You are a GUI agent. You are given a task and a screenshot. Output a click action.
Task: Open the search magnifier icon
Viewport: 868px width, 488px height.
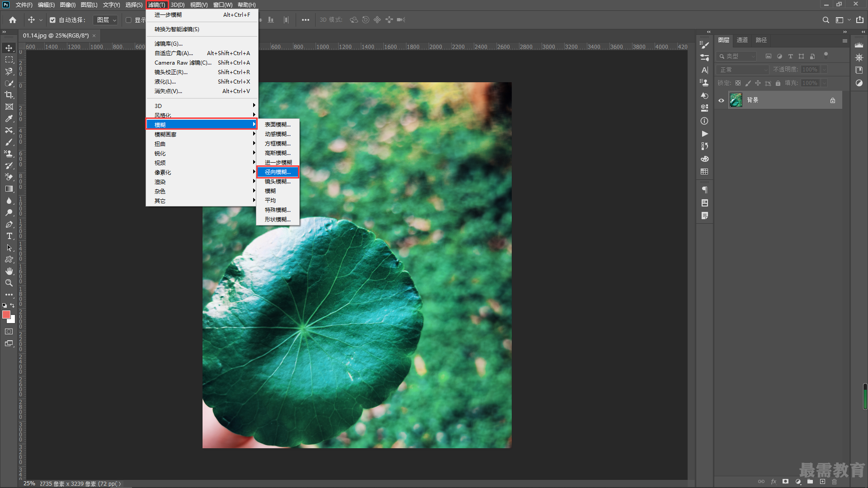[826, 20]
